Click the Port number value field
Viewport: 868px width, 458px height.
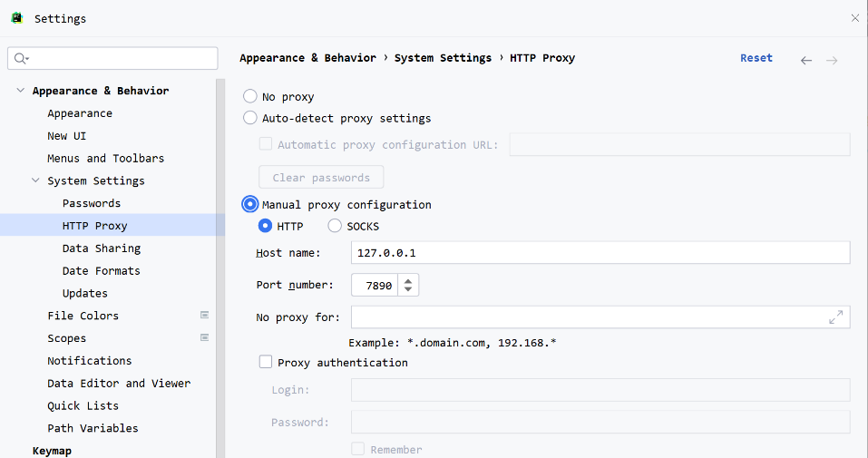click(375, 285)
